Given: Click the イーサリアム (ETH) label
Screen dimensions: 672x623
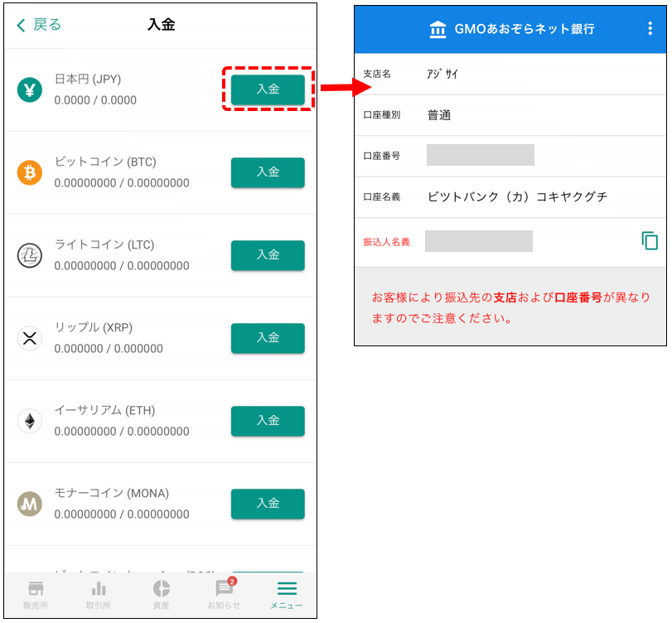Looking at the screenshot, I should (104, 410).
